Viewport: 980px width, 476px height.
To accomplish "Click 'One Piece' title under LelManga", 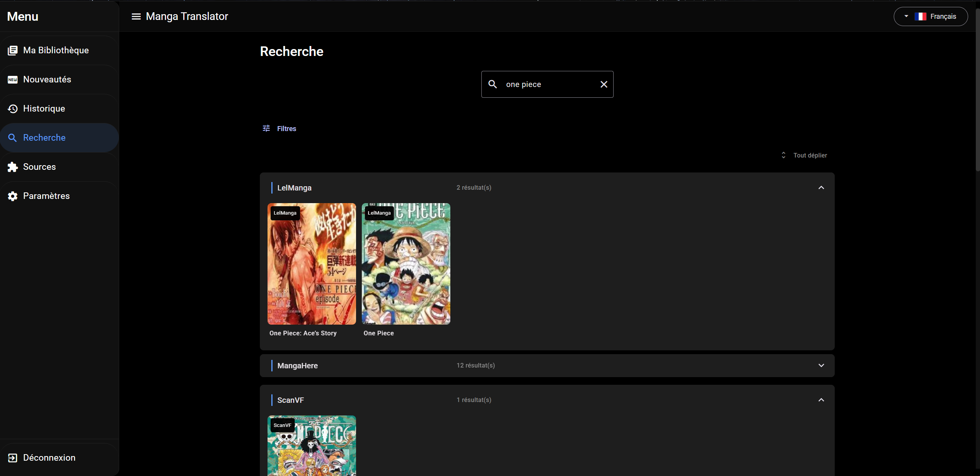I will 379,333.
